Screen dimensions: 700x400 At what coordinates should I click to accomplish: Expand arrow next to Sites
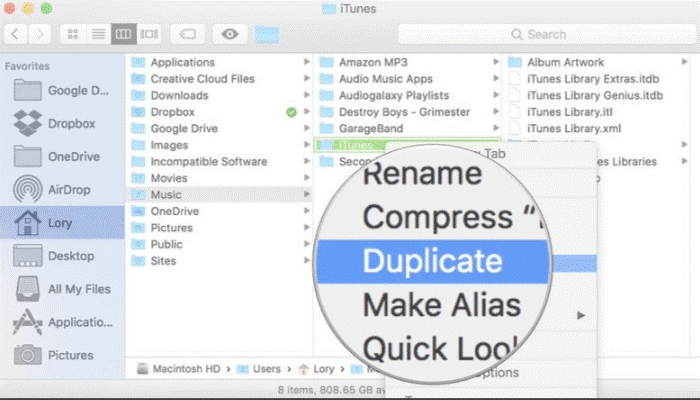307,260
